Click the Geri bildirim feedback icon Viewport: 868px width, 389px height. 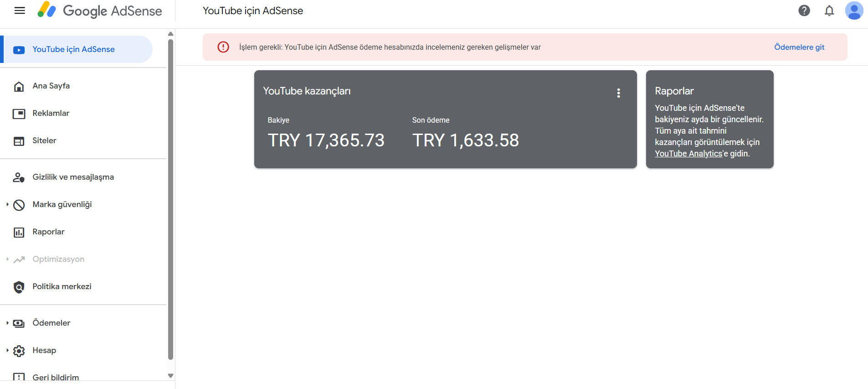click(x=19, y=377)
